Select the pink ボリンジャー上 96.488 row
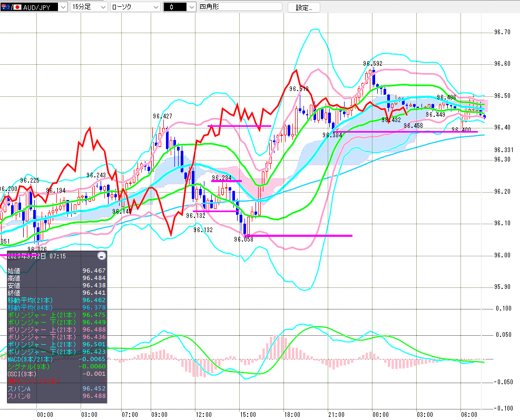The image size is (520, 420). click(57, 329)
